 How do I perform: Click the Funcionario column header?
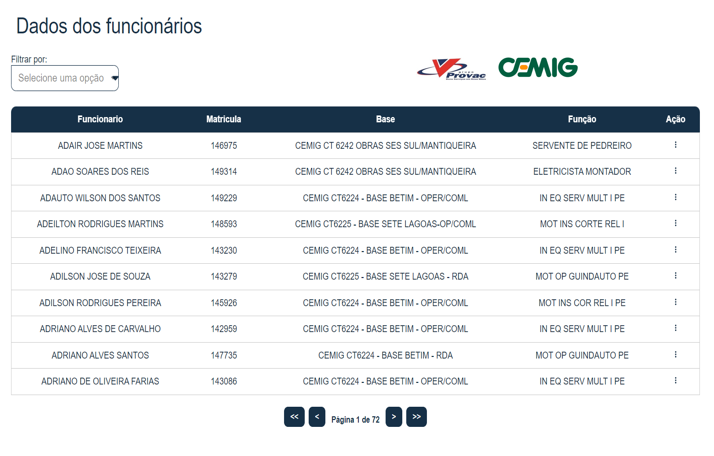coord(100,119)
